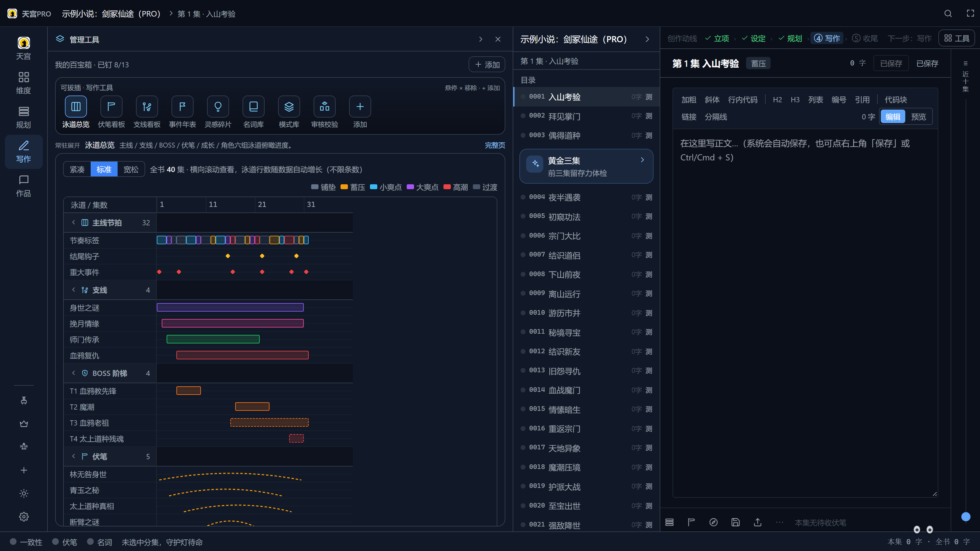980x551 pixels.
Task: Go to 规划 in the left sidebar
Action: coord(24,117)
